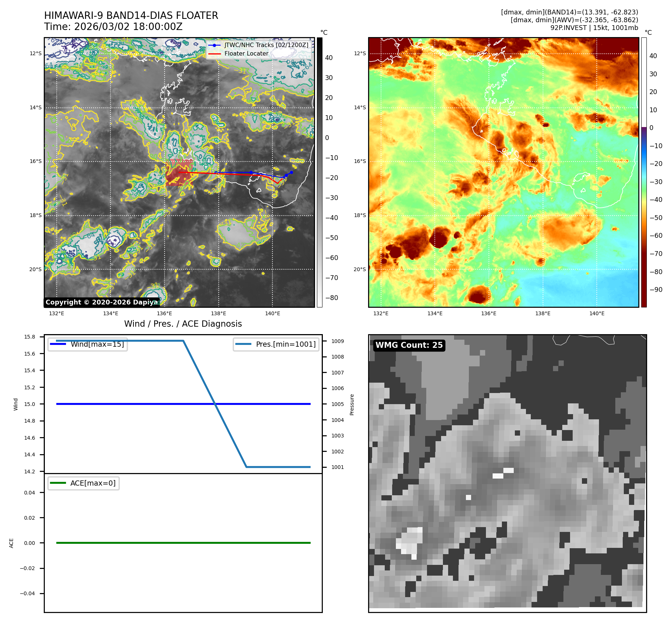
Task: Click the easternmost blue JTWC track dot
Action: (291, 172)
